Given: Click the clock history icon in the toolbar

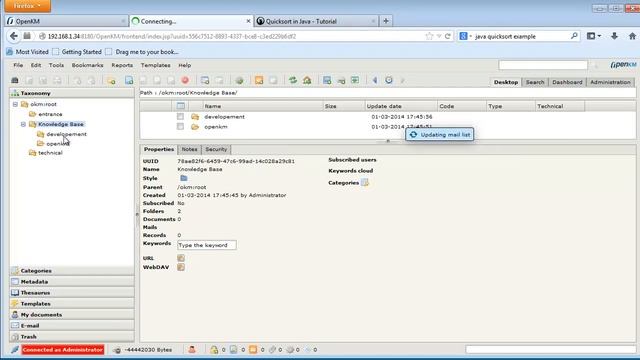Looking at the screenshot, I should tap(389, 80).
